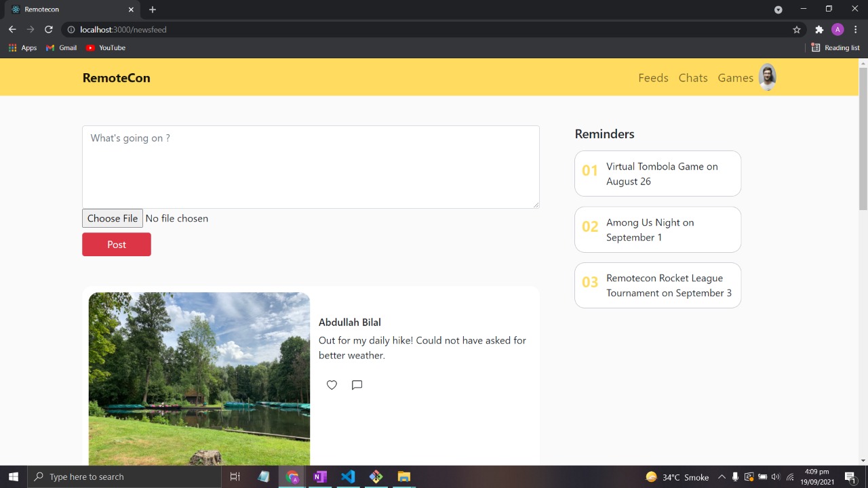Open the Apps bookmark shortcut
The width and height of the screenshot is (868, 488).
click(x=22, y=48)
